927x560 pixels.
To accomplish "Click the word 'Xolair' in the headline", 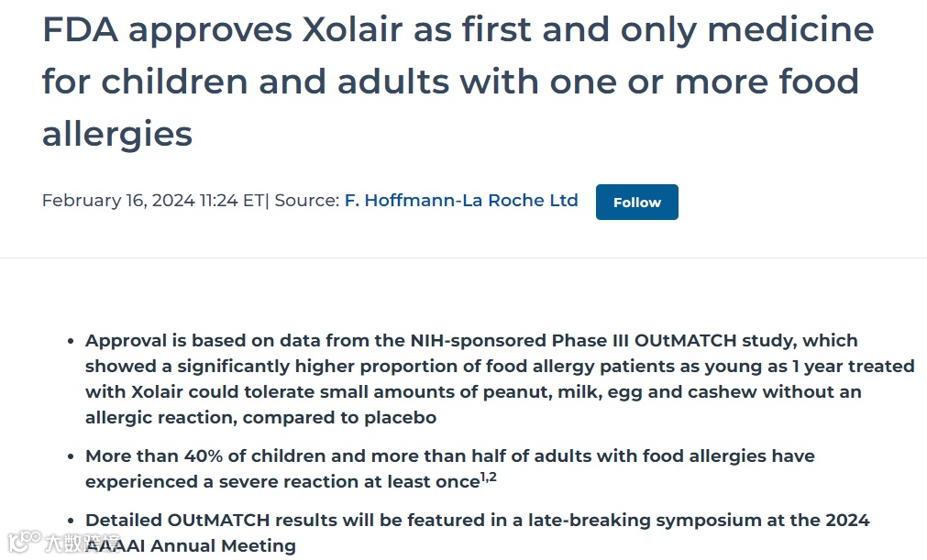I will [x=352, y=30].
